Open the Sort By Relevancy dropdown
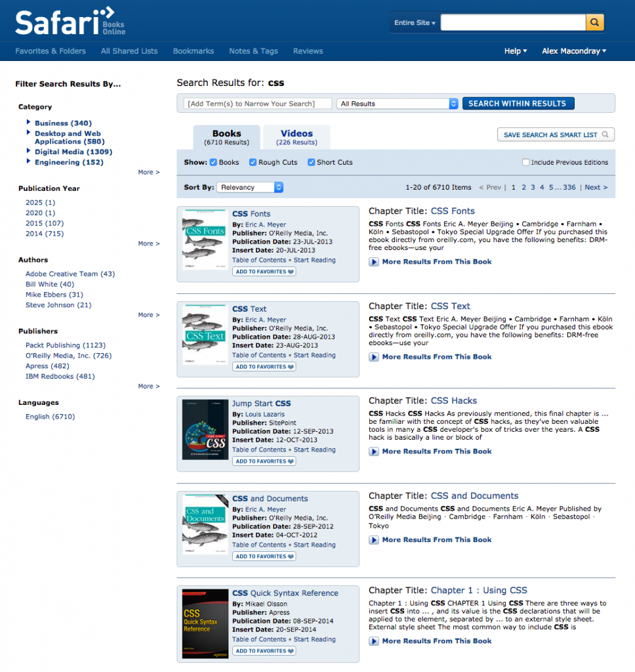The height and width of the screenshot is (672, 635). [250, 187]
